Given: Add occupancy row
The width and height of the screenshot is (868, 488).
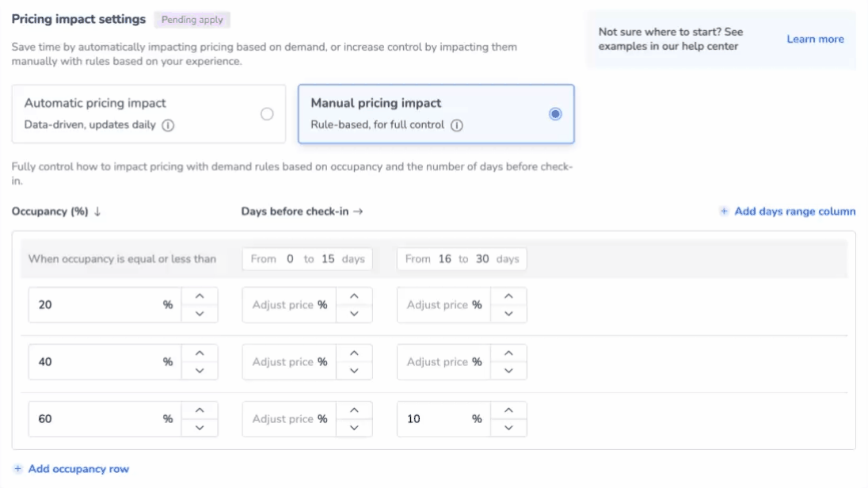Looking at the screenshot, I should click(x=78, y=469).
